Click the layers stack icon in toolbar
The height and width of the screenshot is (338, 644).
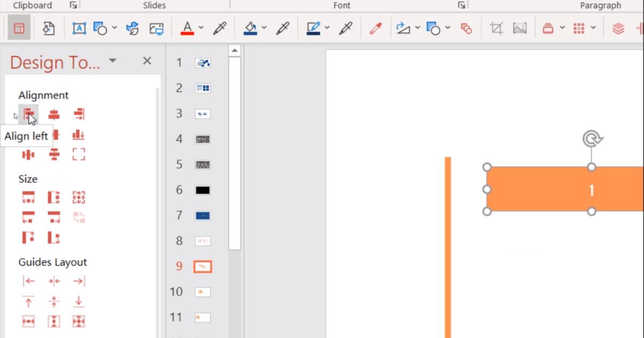[x=618, y=28]
